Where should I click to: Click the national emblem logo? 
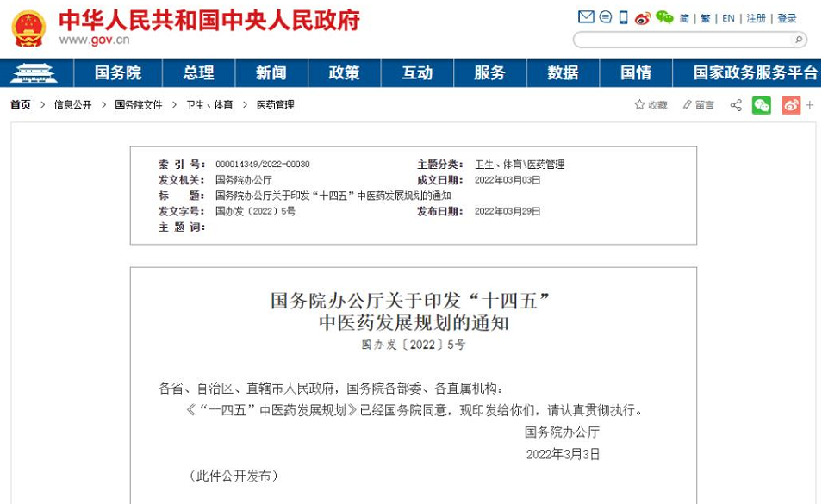tap(28, 28)
